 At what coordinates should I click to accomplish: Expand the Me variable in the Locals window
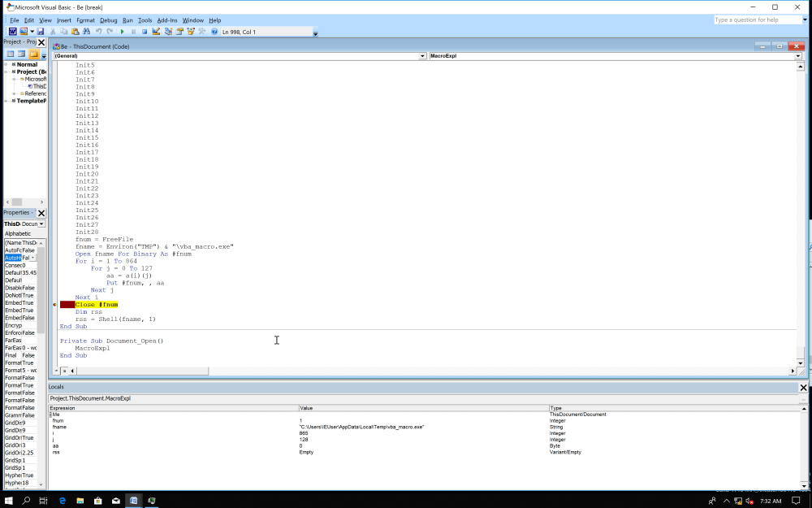point(51,414)
